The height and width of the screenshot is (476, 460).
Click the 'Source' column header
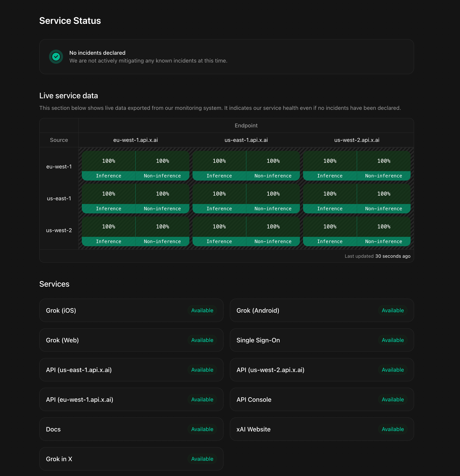click(x=59, y=140)
